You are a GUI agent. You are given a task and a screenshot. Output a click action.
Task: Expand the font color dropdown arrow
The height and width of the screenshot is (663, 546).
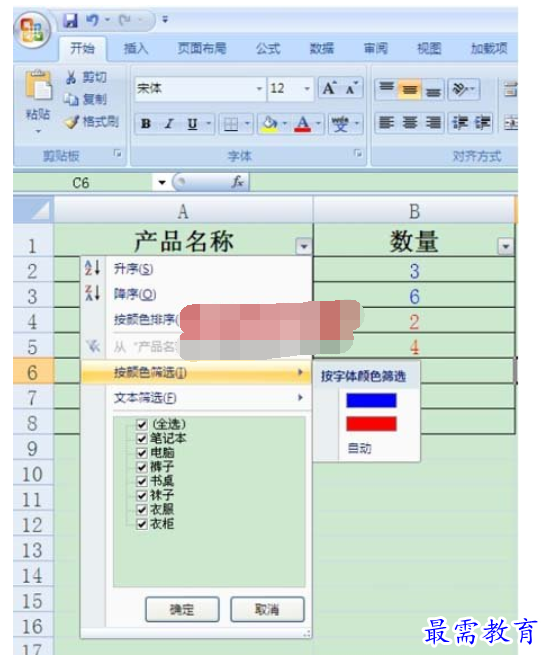point(318,124)
